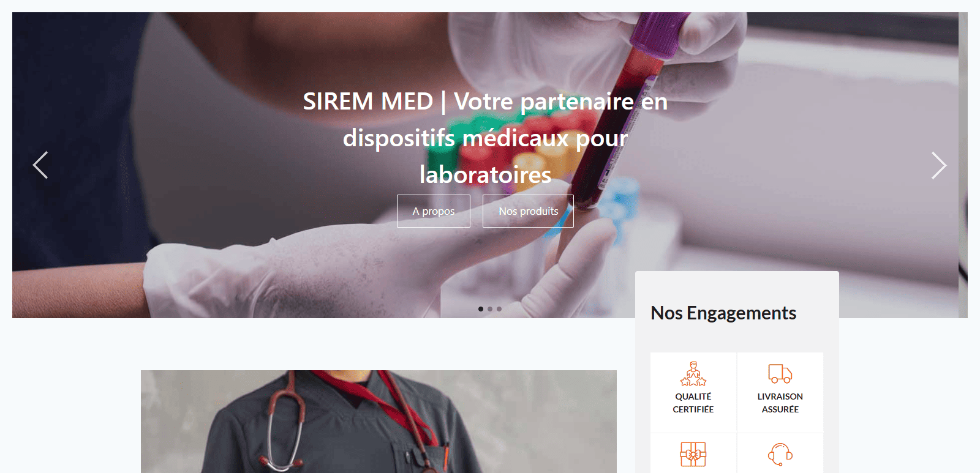Open the A propos page
This screenshot has width=980, height=473.
pos(434,211)
